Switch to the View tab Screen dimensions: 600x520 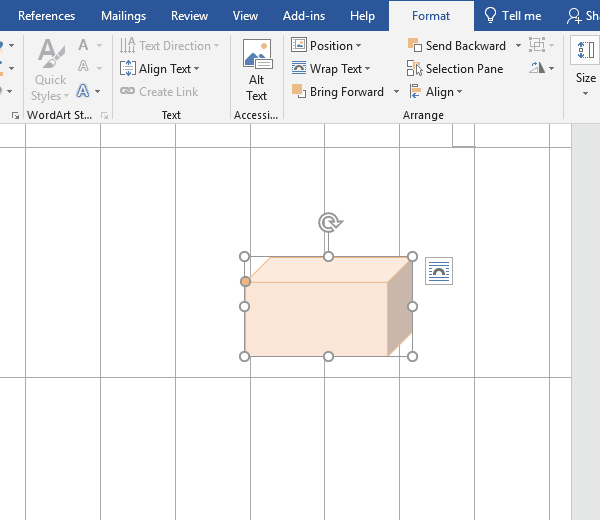pos(245,16)
